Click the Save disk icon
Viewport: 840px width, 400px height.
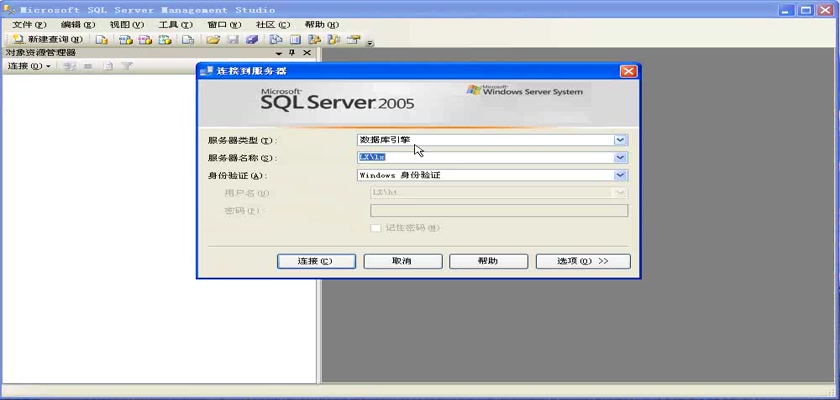tap(233, 40)
